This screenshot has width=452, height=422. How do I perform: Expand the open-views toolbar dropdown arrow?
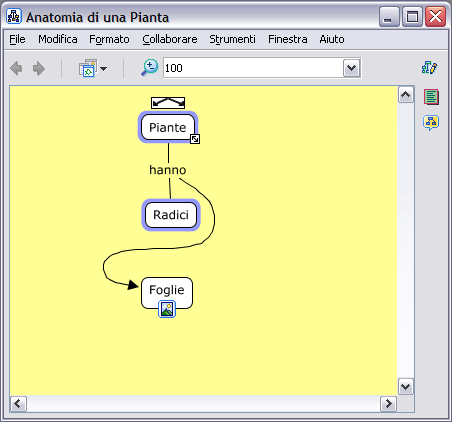coord(103,69)
